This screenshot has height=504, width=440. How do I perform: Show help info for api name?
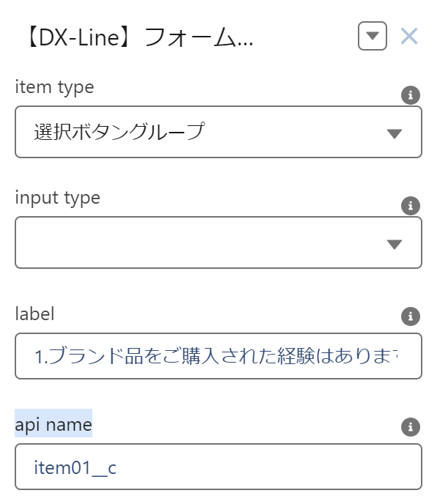click(x=411, y=427)
